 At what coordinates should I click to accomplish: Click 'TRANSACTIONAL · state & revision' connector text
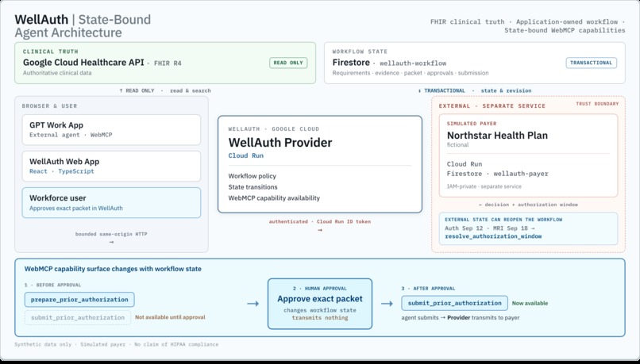pyautogui.click(x=475, y=90)
